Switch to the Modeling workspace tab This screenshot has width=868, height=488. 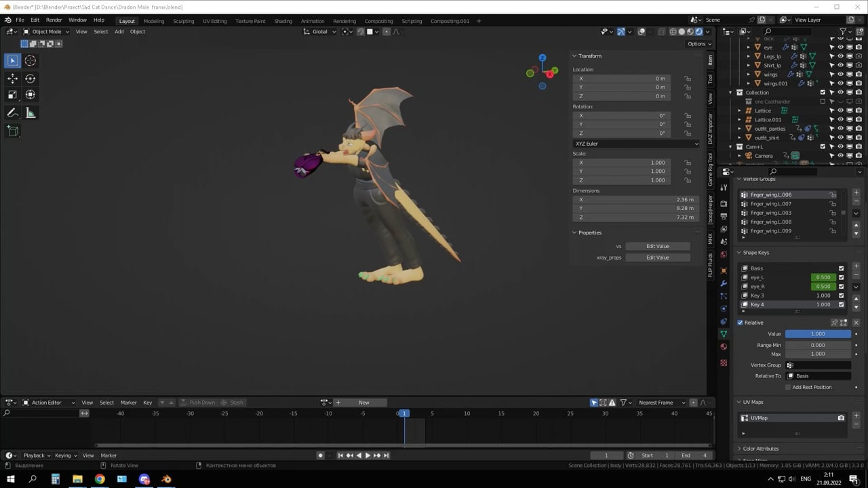(154, 21)
